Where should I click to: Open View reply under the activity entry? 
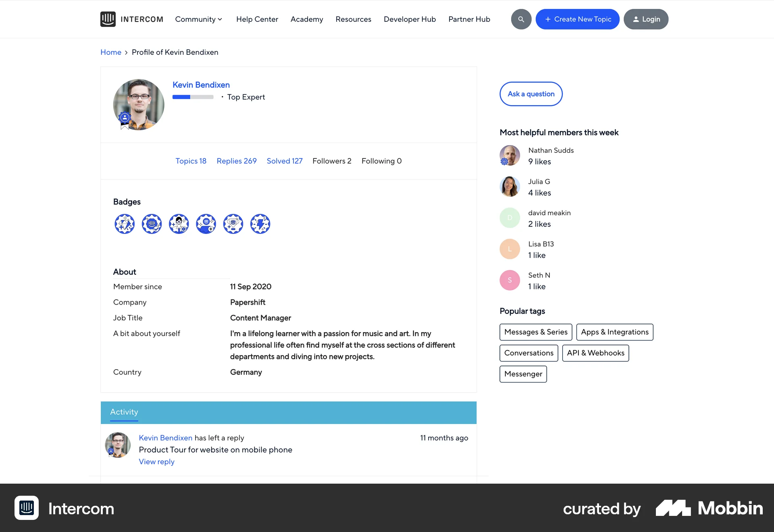pos(156,461)
